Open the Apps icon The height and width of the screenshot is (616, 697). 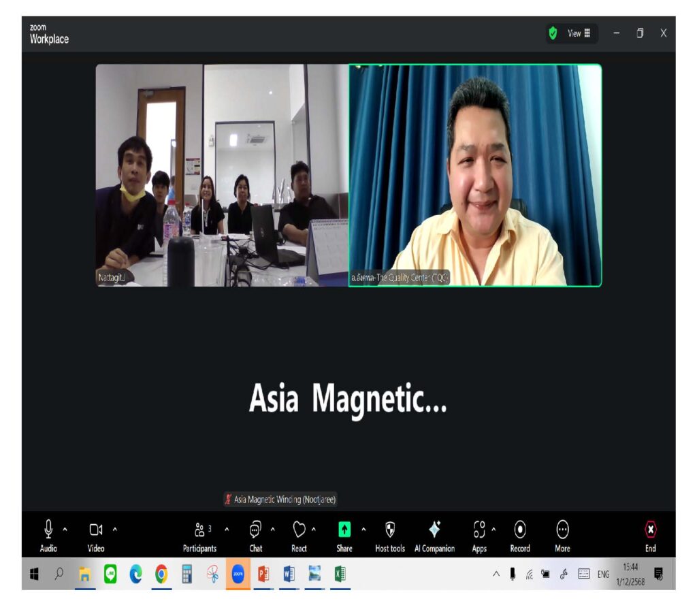[479, 534]
